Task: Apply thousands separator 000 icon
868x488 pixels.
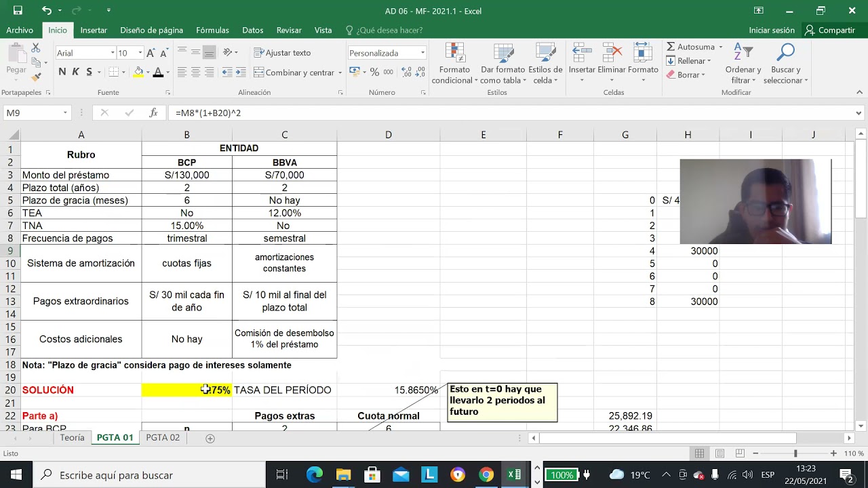Action: point(388,72)
